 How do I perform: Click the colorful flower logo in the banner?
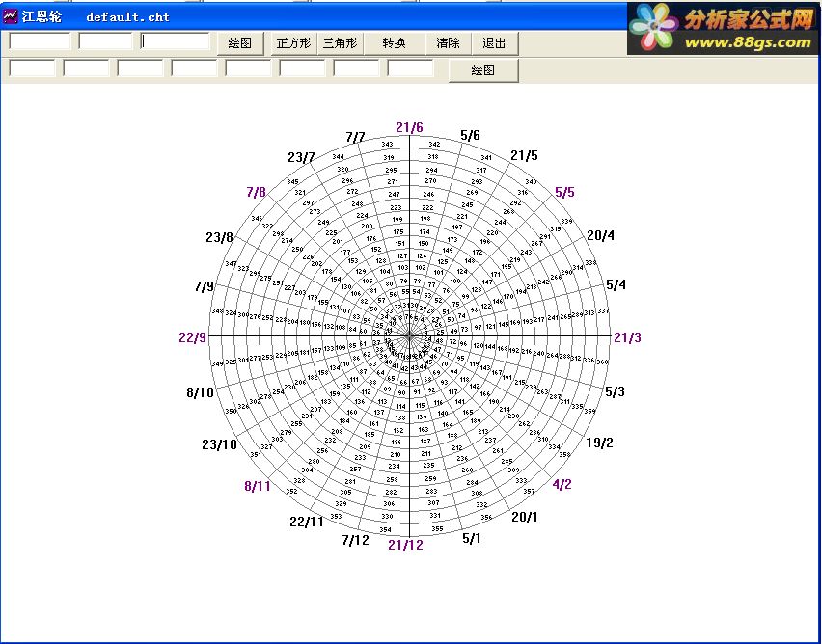click(x=654, y=27)
